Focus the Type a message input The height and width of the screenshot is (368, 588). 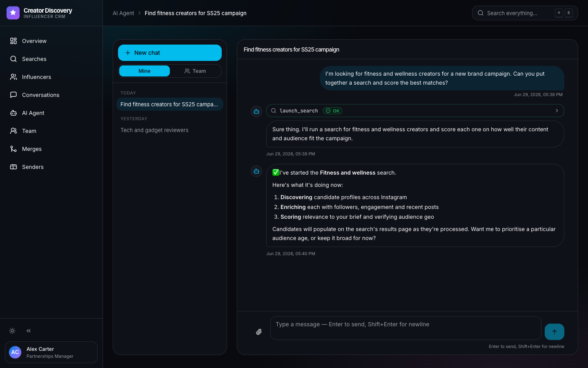click(406, 328)
